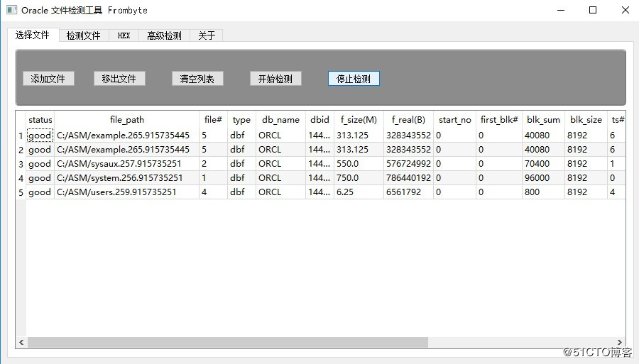Select row header number 2

(x=21, y=150)
